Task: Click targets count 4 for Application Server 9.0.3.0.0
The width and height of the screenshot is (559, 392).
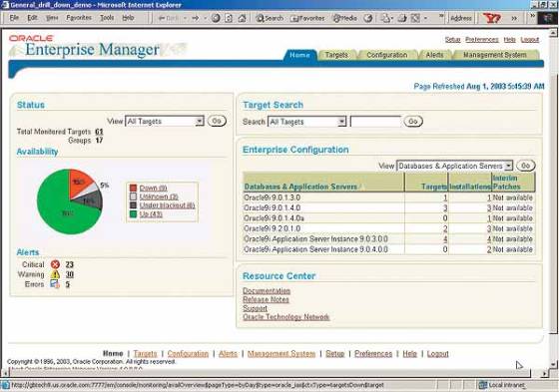Action: 445,239
